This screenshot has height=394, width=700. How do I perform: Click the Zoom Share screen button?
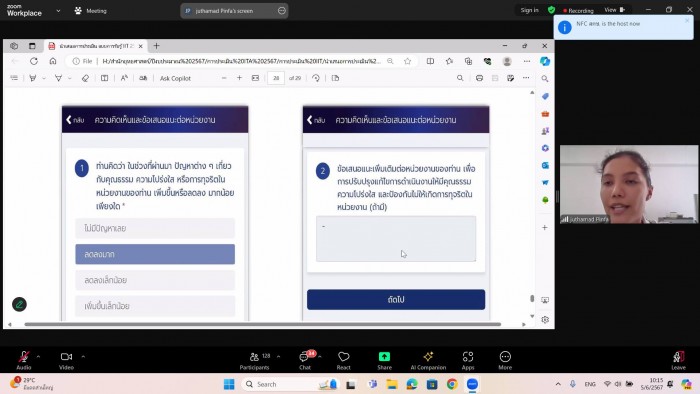point(384,360)
